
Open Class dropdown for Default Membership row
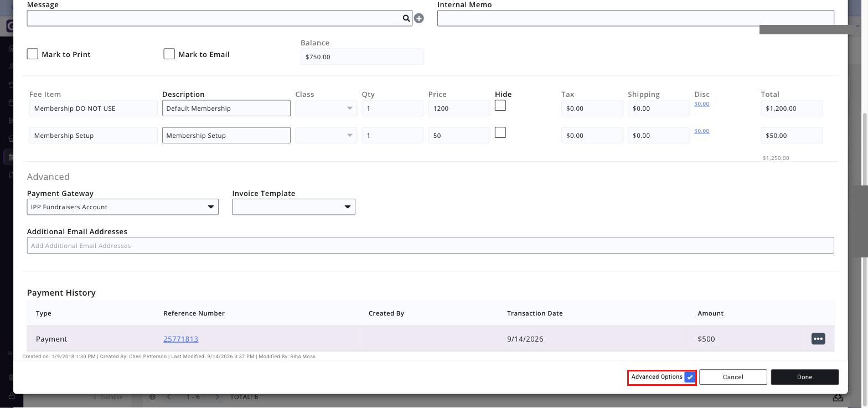pyautogui.click(x=326, y=109)
